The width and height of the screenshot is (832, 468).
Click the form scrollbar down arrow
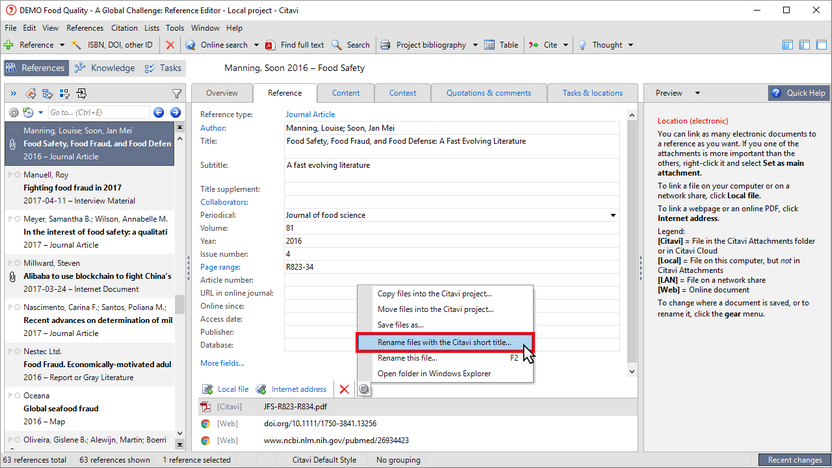(631, 372)
